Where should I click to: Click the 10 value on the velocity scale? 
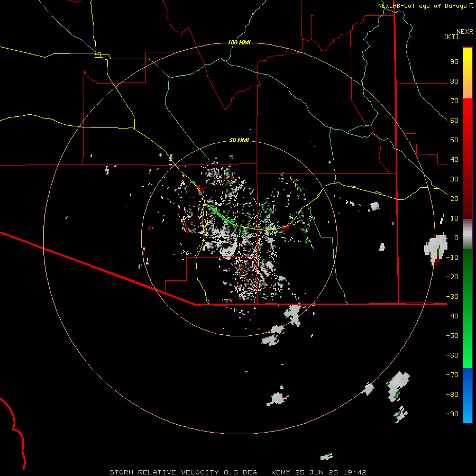coord(454,218)
